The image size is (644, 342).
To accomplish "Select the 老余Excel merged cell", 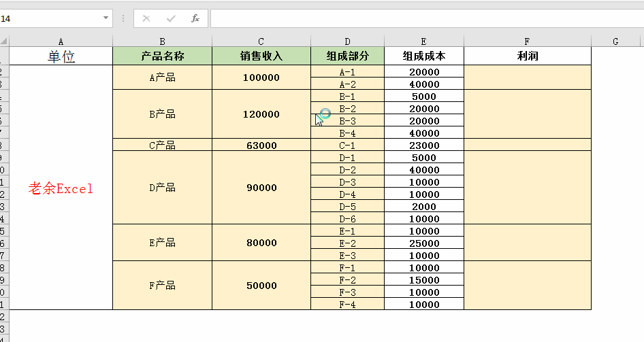I will 61,188.
